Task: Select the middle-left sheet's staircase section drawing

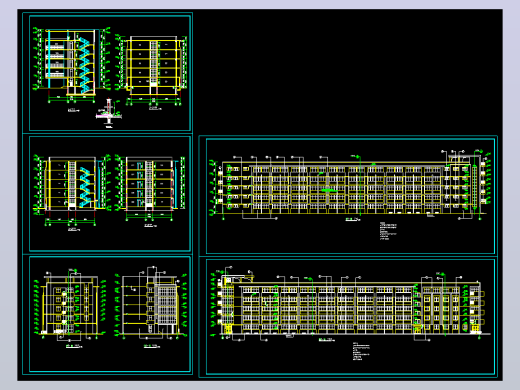Action: point(72,192)
